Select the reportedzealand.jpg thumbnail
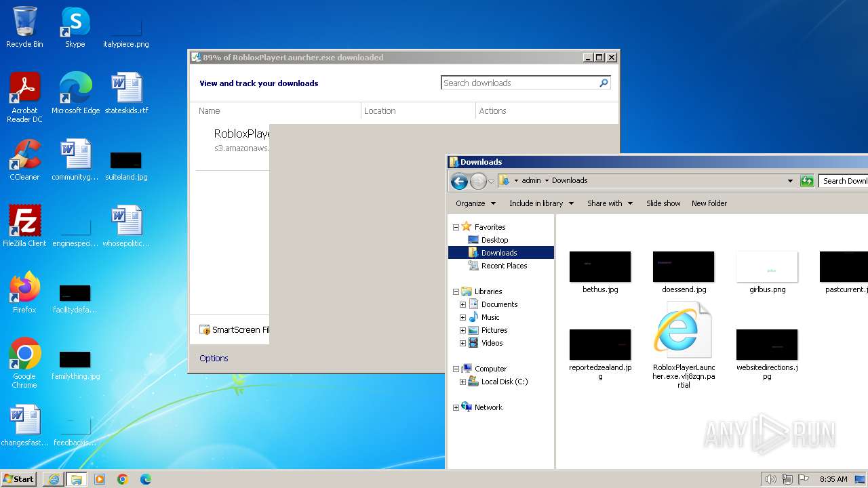The height and width of the screenshot is (488, 868). point(600,346)
